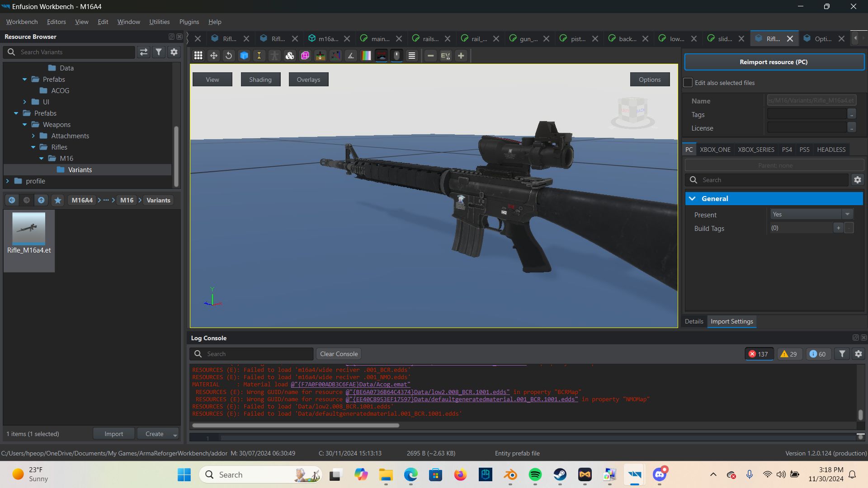Show the 29 warnings in the Log Console
The height and width of the screenshot is (488, 868).
tap(788, 354)
